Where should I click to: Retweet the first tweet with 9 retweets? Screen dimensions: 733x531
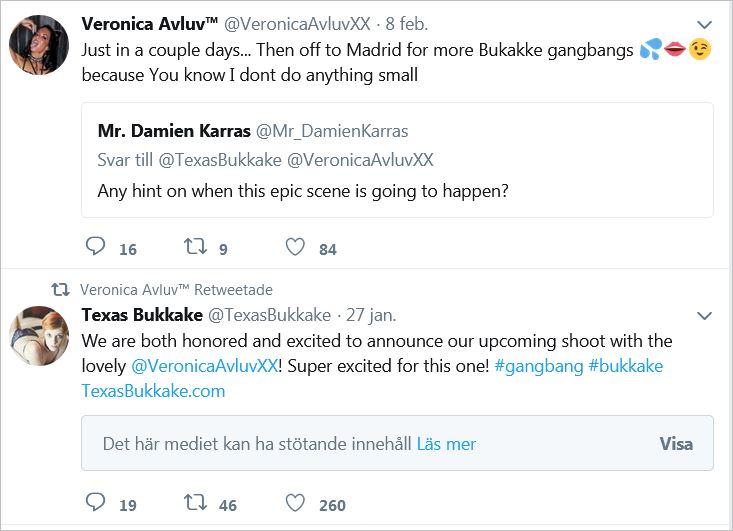tap(195, 247)
